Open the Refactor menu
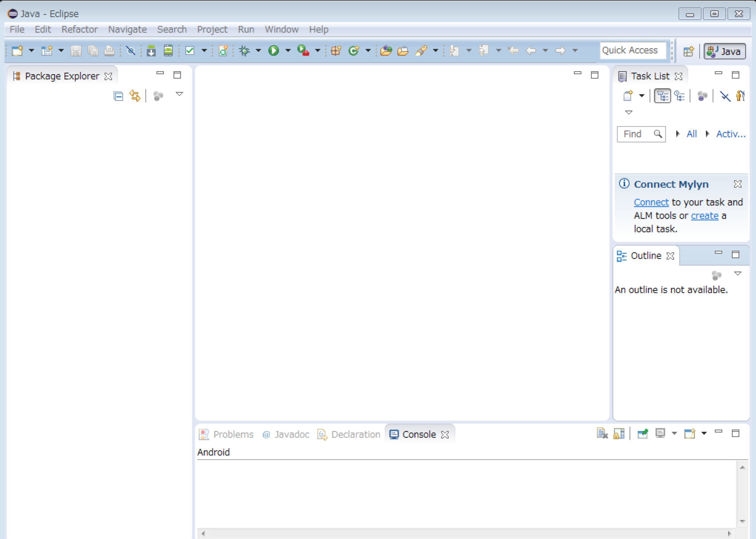Screen dimensions: 756x539 [x=79, y=29]
